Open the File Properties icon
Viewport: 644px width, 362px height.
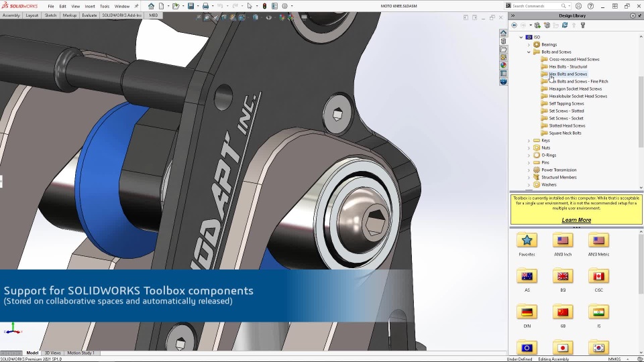pos(275,6)
